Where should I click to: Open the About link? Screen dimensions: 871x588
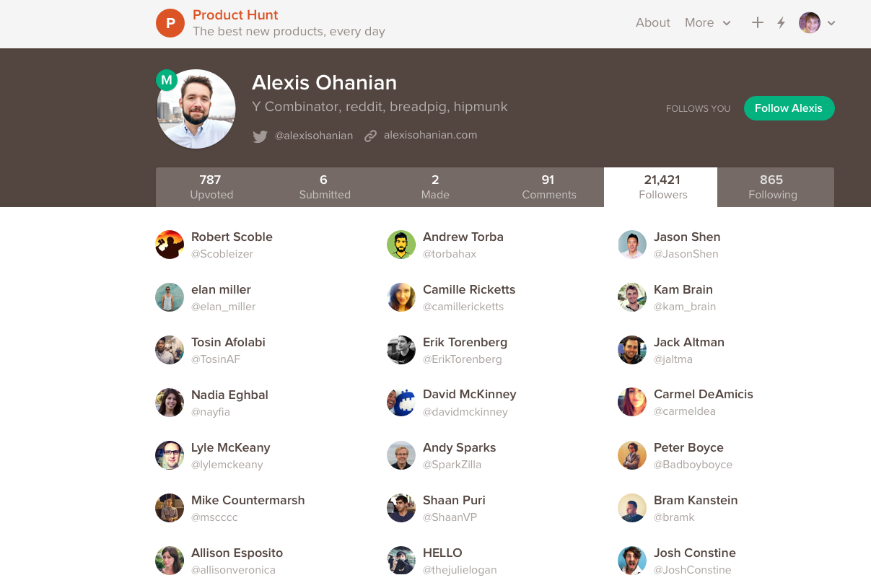point(653,22)
